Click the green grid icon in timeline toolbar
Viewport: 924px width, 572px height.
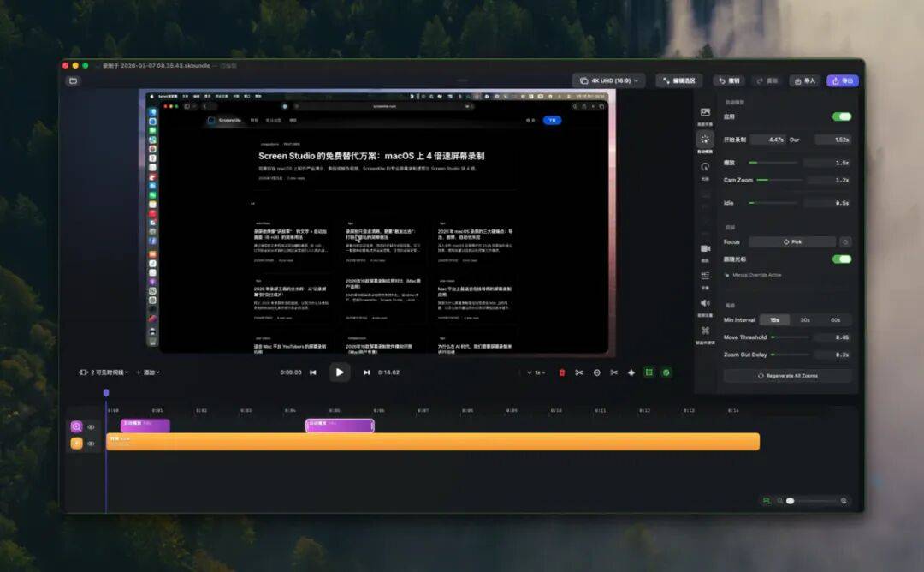(649, 372)
